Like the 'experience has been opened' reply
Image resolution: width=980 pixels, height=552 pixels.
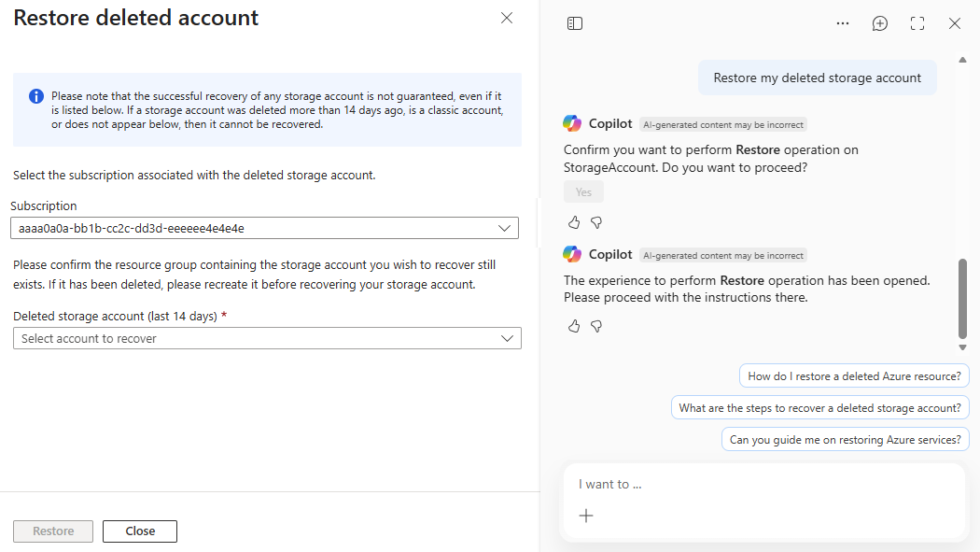click(x=574, y=326)
